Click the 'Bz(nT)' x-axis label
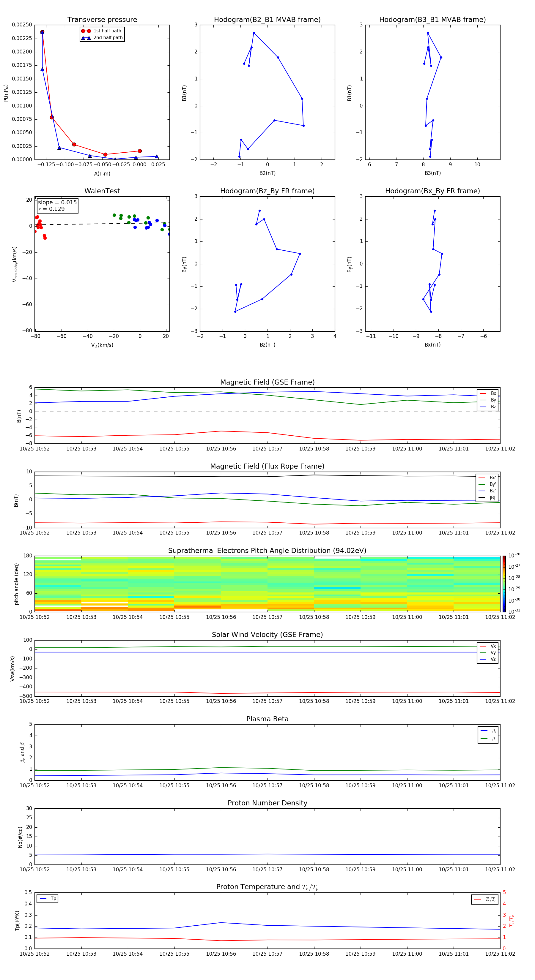Screen dimensions: 535x980 [267, 345]
